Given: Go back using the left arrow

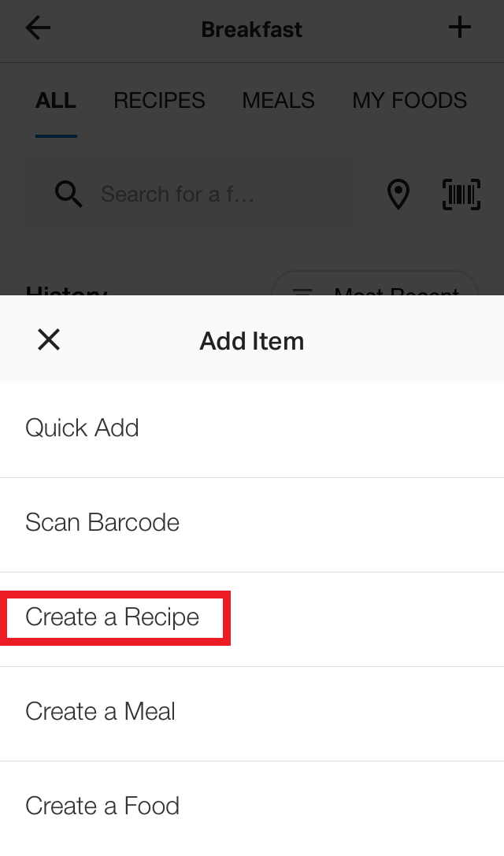Looking at the screenshot, I should [x=38, y=28].
